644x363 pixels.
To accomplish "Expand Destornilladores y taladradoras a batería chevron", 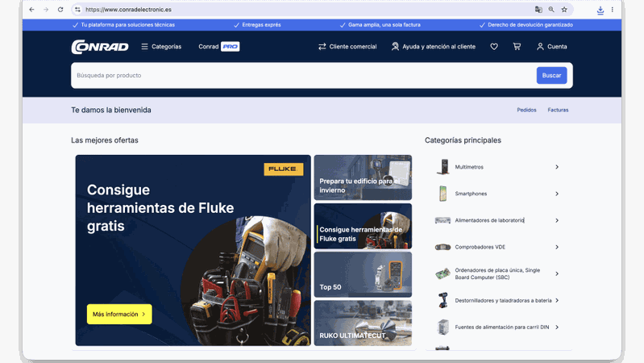I will pos(557,301).
